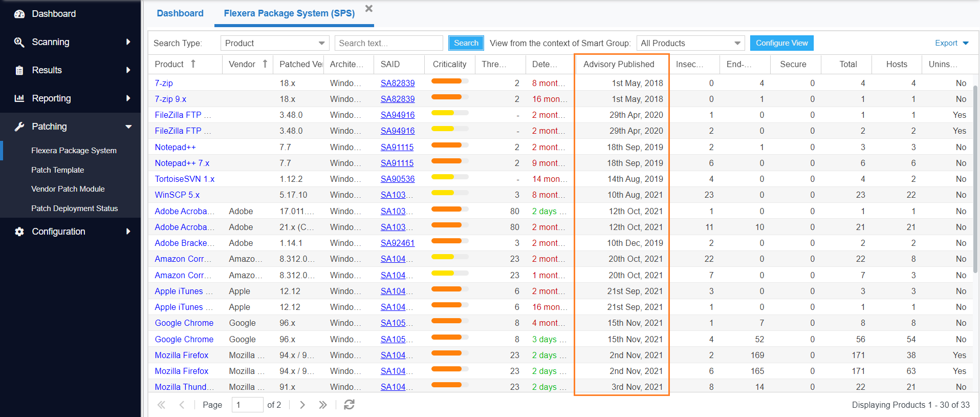Click the Configure View button
This screenshot has width=980, height=417.
(781, 43)
